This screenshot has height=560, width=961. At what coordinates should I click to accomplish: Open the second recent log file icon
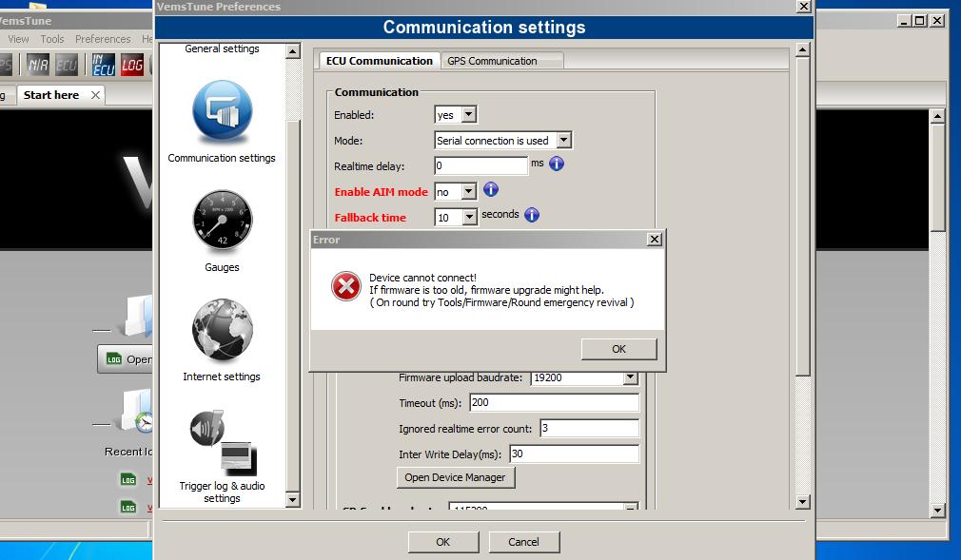tap(128, 507)
